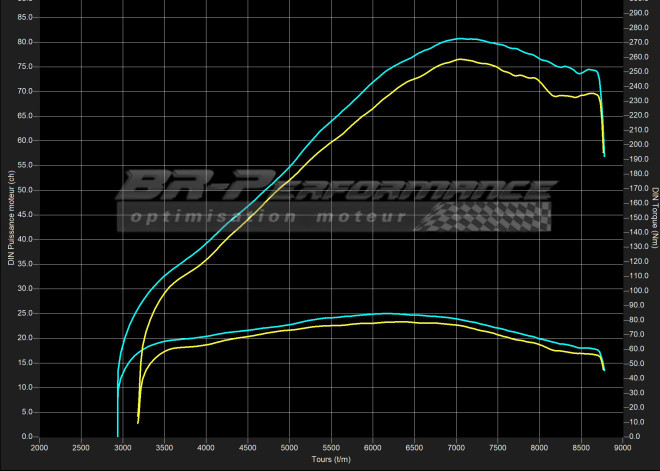Click the 7000 tick on the x-axis

(x=456, y=448)
